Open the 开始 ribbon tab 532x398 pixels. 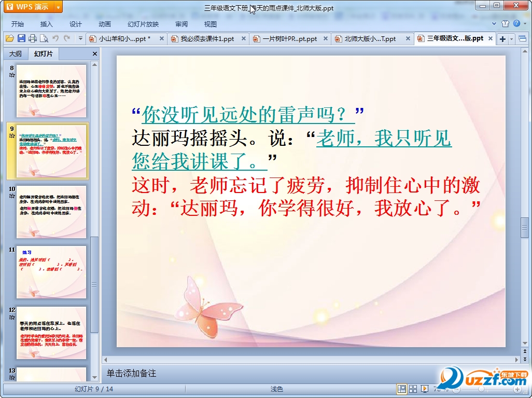[x=17, y=24]
